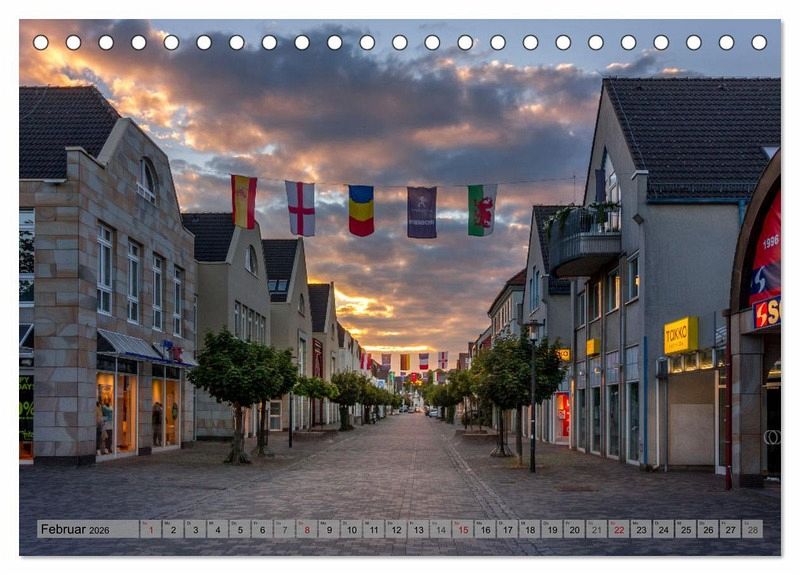
Task: Choose day 20 in the calendar strip
Action: pos(574,529)
